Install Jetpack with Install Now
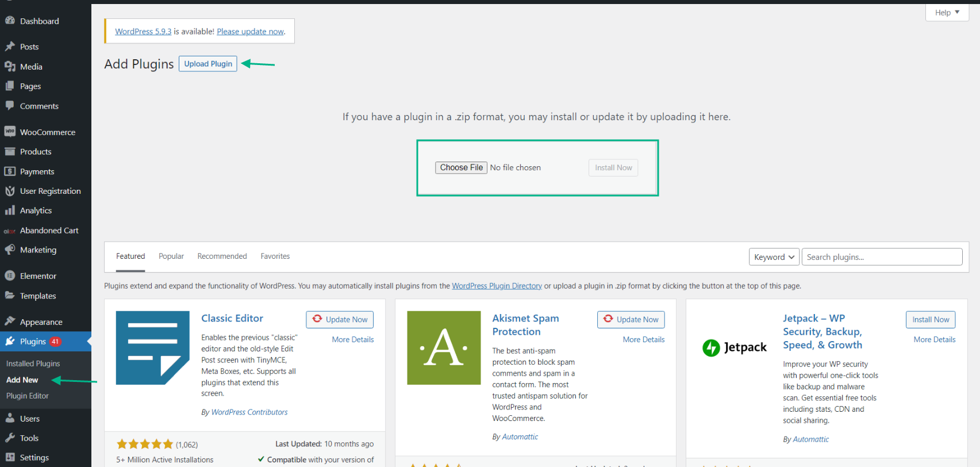The height and width of the screenshot is (467, 980). [931, 320]
